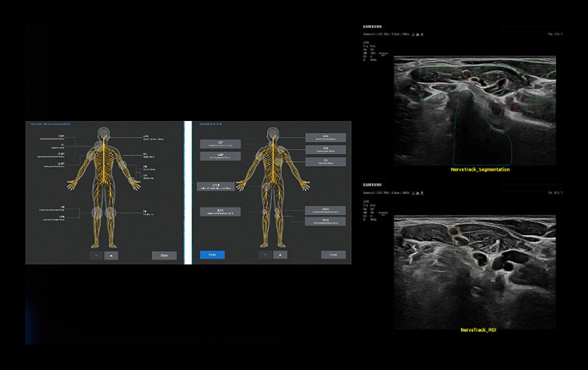Click the blue button in right nerve panel
The image size is (588, 370).
pyautogui.click(x=212, y=255)
